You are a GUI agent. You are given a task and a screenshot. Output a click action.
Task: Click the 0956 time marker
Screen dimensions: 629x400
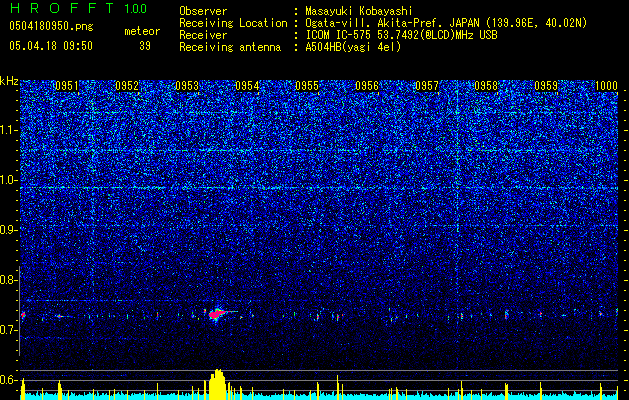(x=367, y=86)
